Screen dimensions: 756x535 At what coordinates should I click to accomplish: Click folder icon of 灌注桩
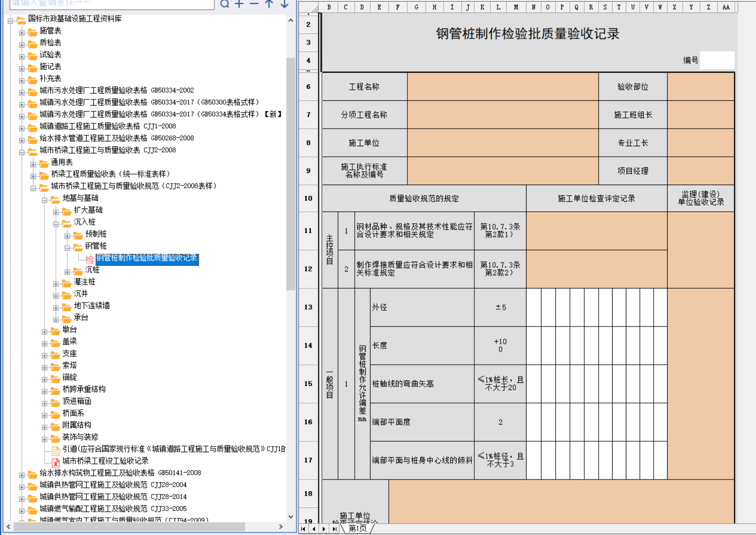pos(67,283)
